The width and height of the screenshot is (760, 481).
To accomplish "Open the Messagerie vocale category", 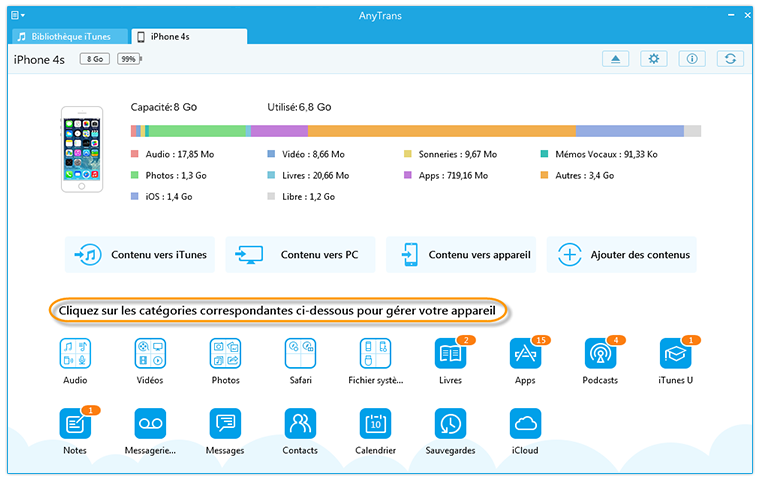I will 150,424.
